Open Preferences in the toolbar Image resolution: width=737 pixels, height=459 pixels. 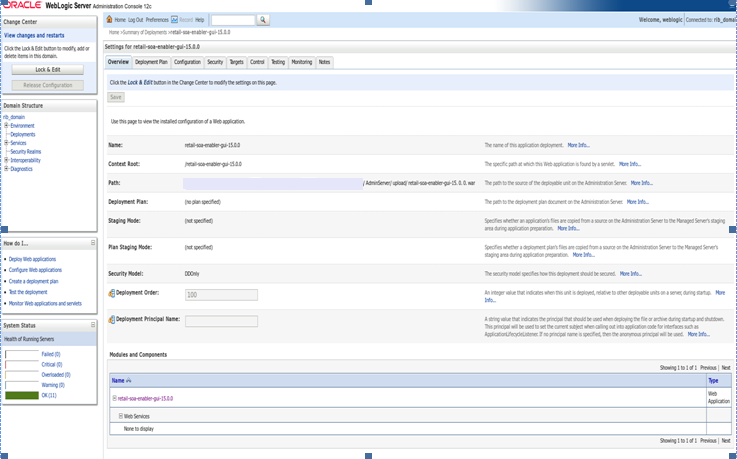pyautogui.click(x=157, y=20)
